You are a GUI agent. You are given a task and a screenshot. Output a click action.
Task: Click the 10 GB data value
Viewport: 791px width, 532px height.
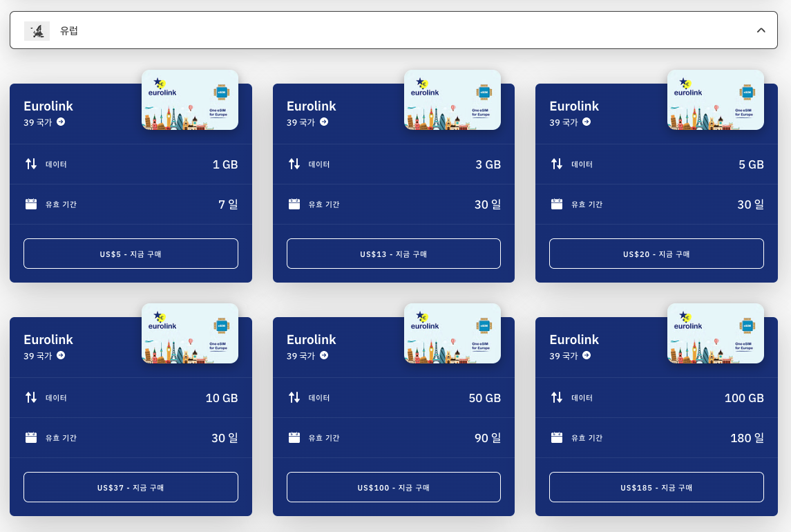222,398
